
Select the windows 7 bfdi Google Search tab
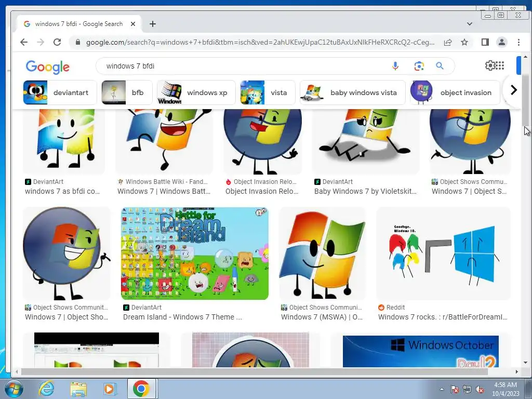79,24
